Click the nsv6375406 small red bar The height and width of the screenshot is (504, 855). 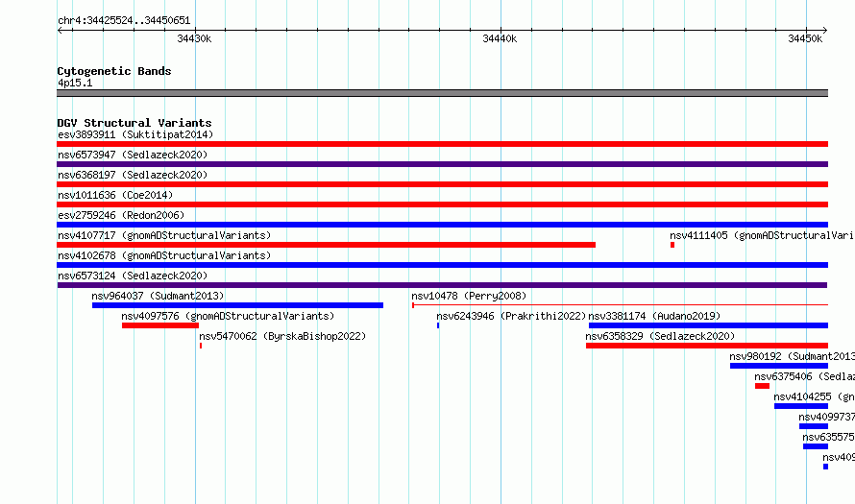[763, 386]
